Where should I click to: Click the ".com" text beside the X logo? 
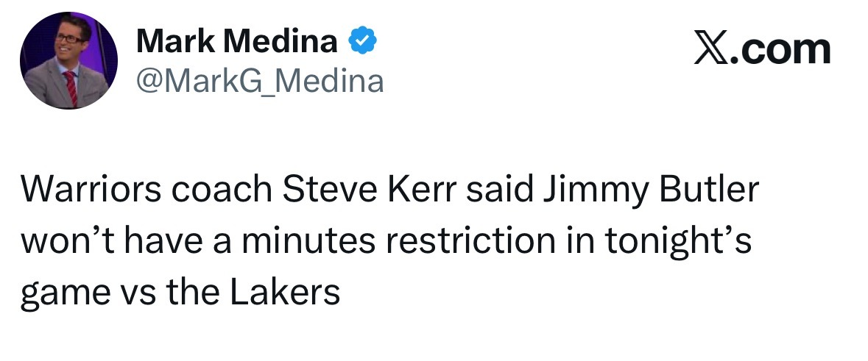tap(779, 50)
